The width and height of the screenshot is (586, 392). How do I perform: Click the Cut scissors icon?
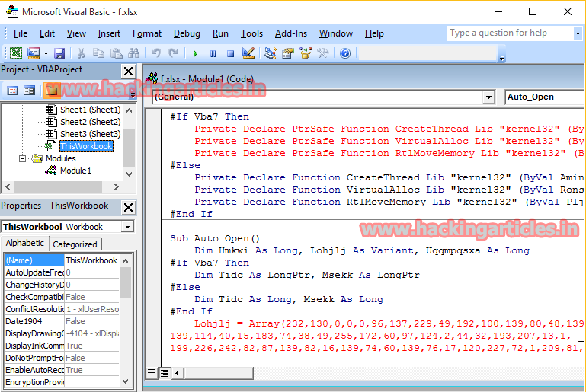(81, 53)
